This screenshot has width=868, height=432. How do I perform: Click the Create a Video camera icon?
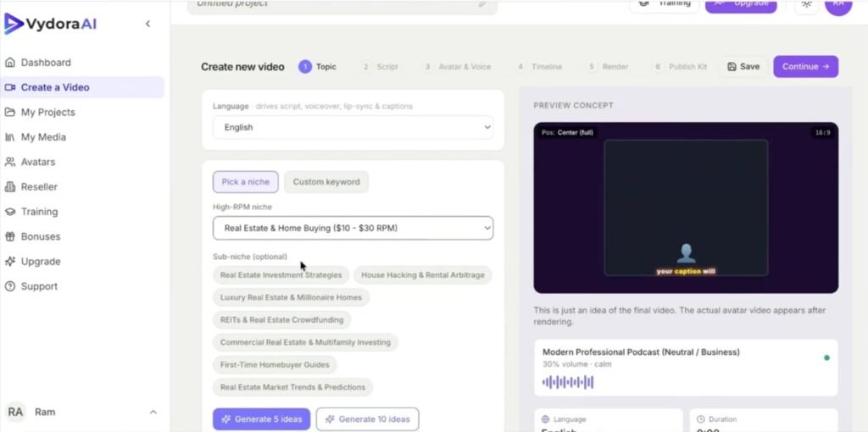coord(10,87)
